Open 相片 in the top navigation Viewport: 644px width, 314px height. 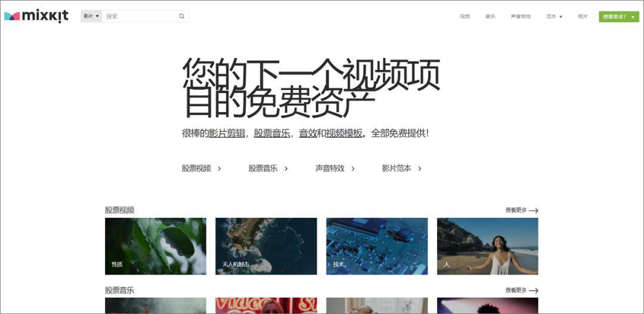click(x=583, y=17)
